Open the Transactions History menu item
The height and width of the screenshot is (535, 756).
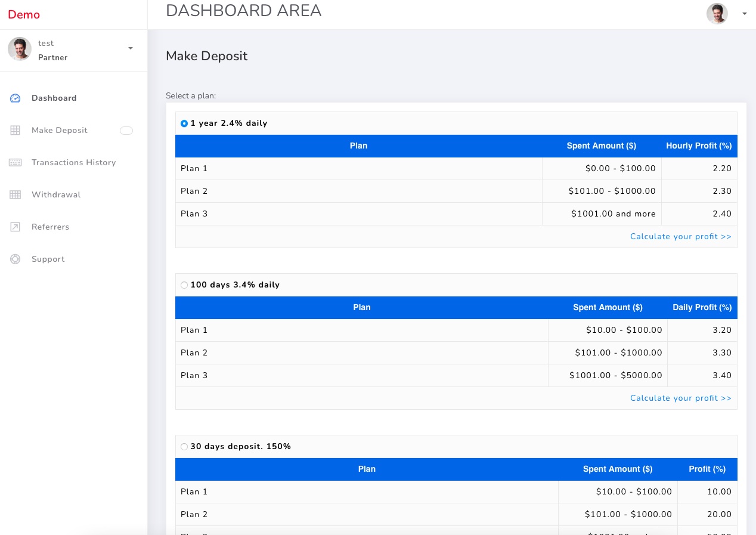point(73,163)
